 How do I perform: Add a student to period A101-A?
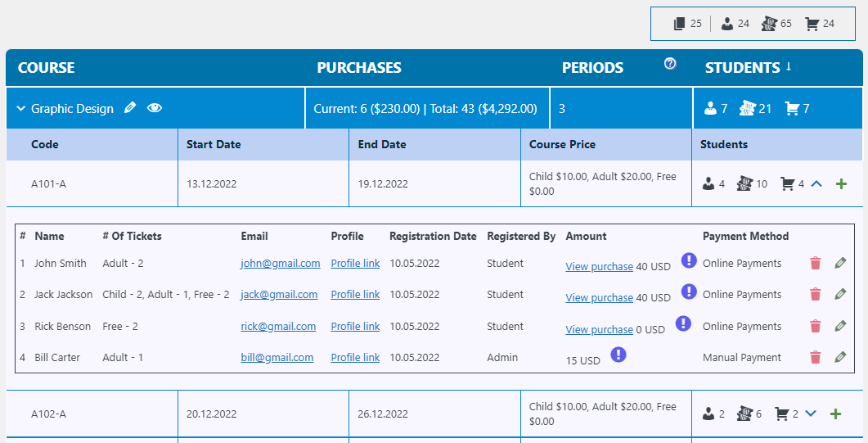(x=841, y=184)
